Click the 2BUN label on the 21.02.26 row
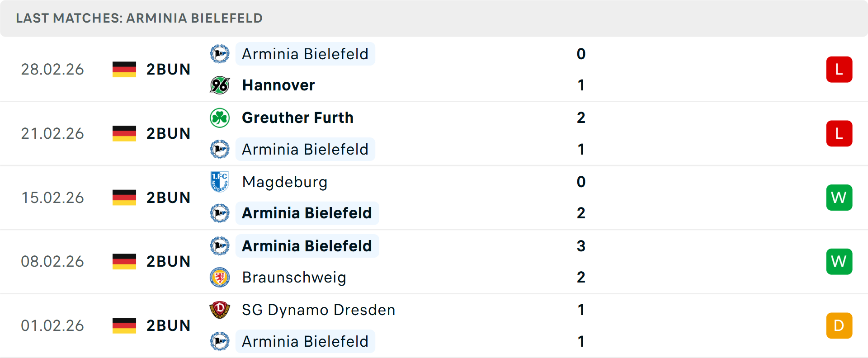868x358 pixels. [x=169, y=133]
